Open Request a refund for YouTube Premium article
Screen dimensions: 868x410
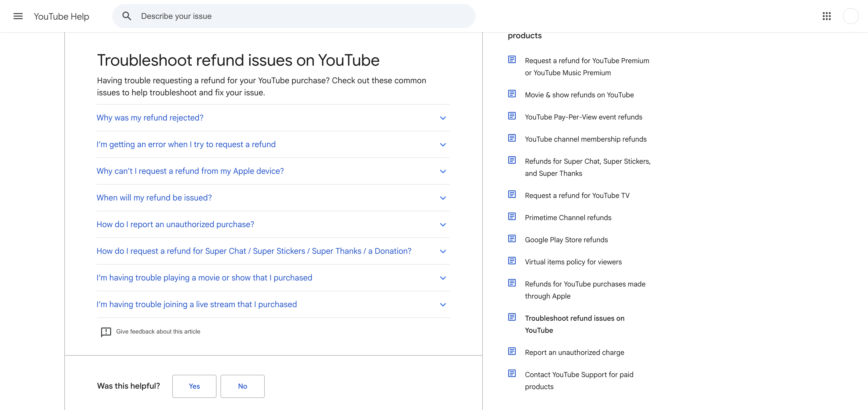(587, 67)
